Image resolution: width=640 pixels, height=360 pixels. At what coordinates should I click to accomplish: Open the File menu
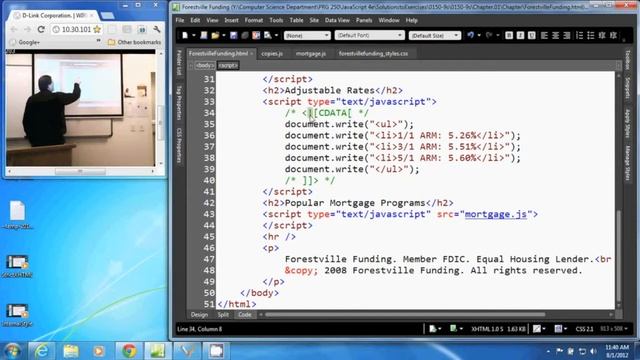pos(180,20)
